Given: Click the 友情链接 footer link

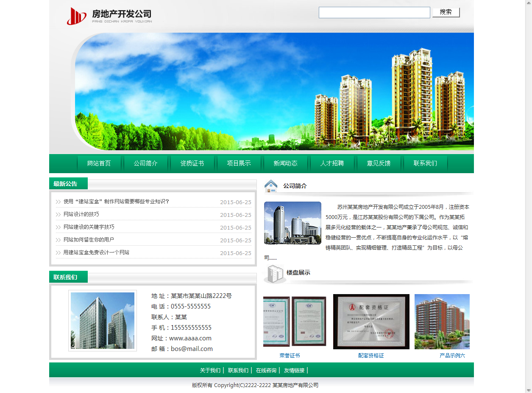Looking at the screenshot, I should [x=294, y=371].
